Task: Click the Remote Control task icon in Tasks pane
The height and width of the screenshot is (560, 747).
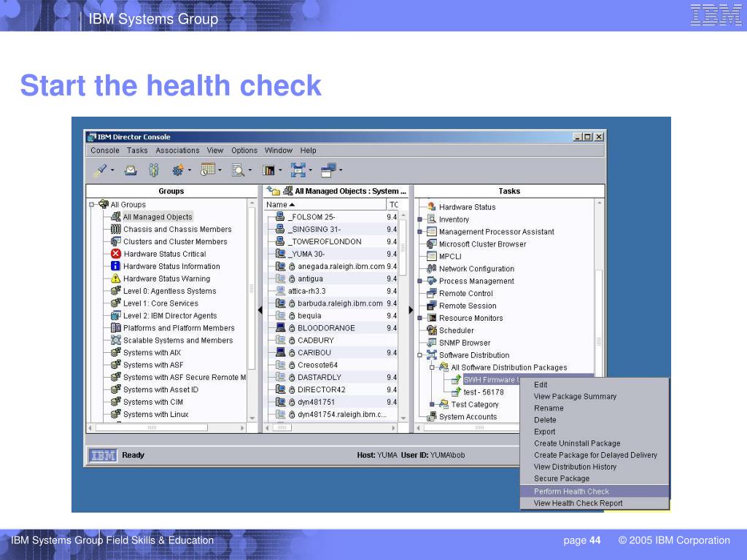Action: (x=432, y=293)
